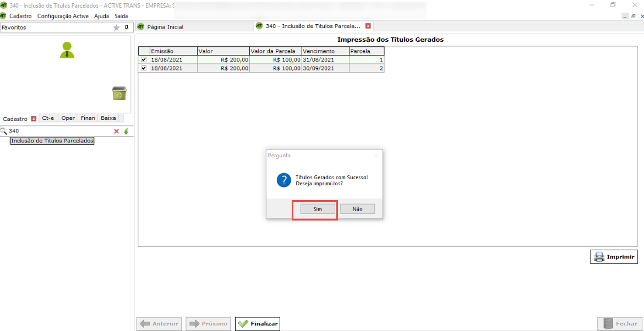The image size is (644, 331).
Task: Clear search with the red X icon
Action: [116, 131]
